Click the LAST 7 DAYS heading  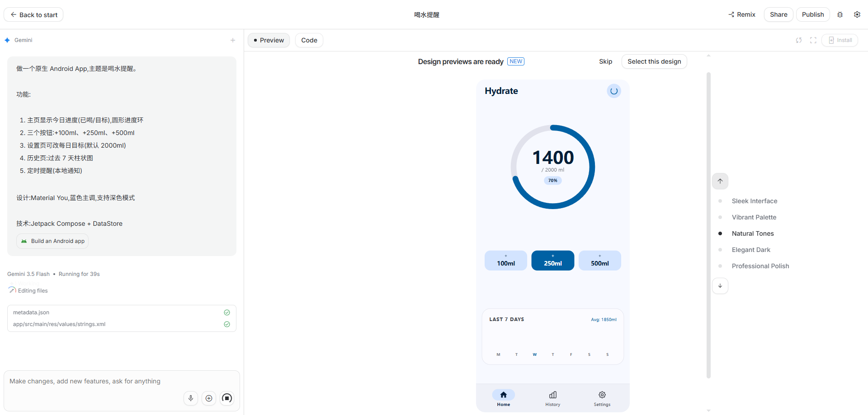point(507,319)
